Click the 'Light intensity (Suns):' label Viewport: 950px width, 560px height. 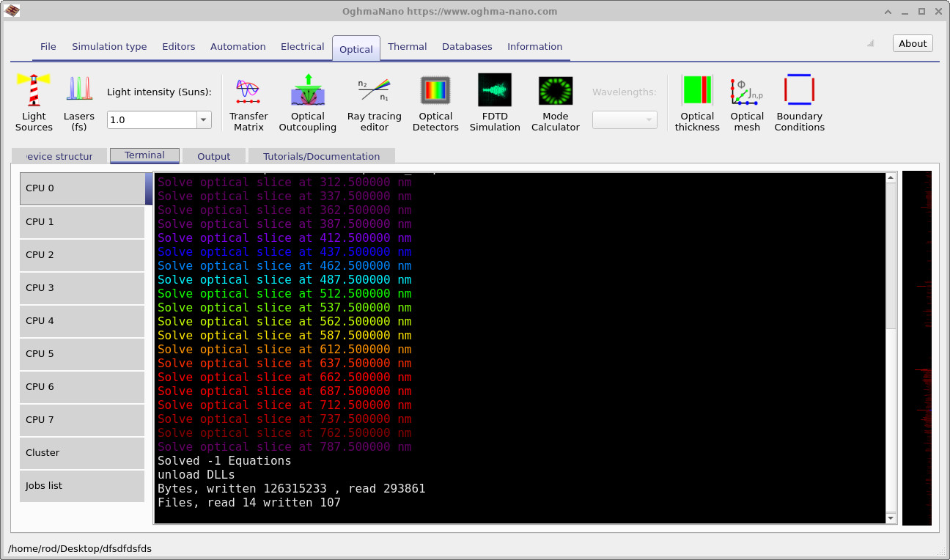pos(159,92)
